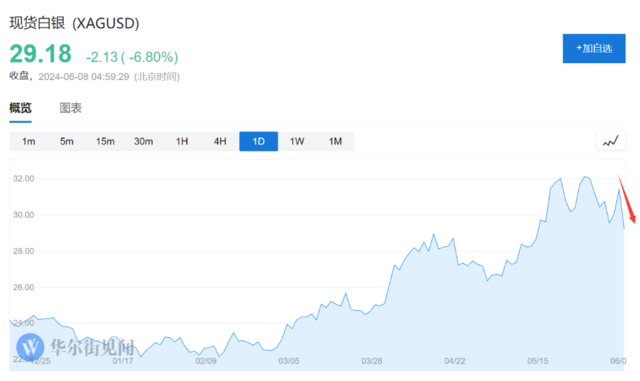This screenshot has height=381, width=640.
Task: Click the 05/15 date axis label
Action: click(538, 361)
